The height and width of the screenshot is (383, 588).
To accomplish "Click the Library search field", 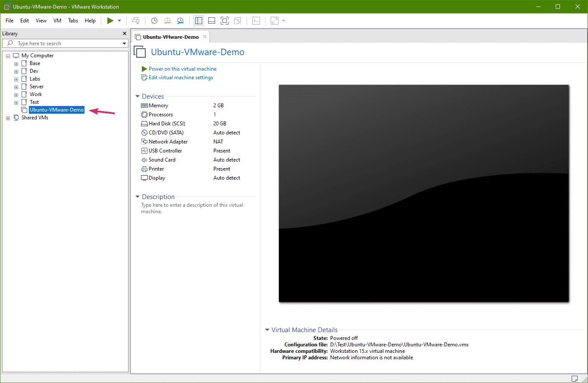I will click(x=66, y=44).
